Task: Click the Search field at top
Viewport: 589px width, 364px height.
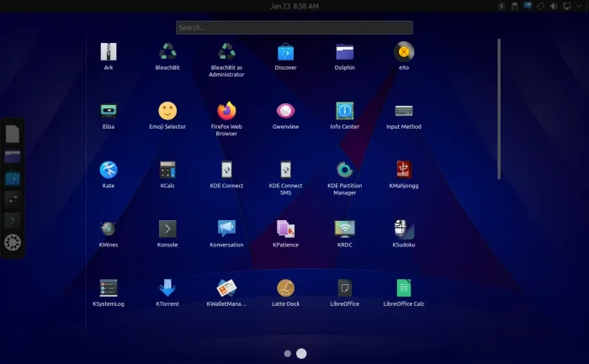Action: pyautogui.click(x=294, y=28)
